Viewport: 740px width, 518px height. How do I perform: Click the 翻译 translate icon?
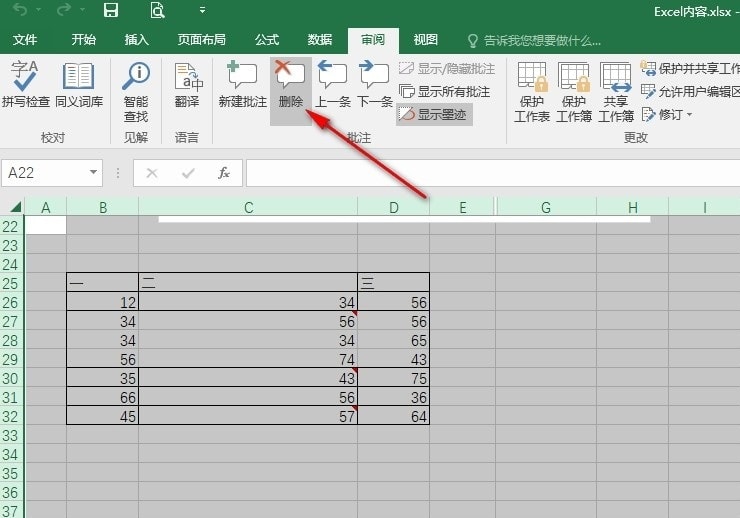186,84
